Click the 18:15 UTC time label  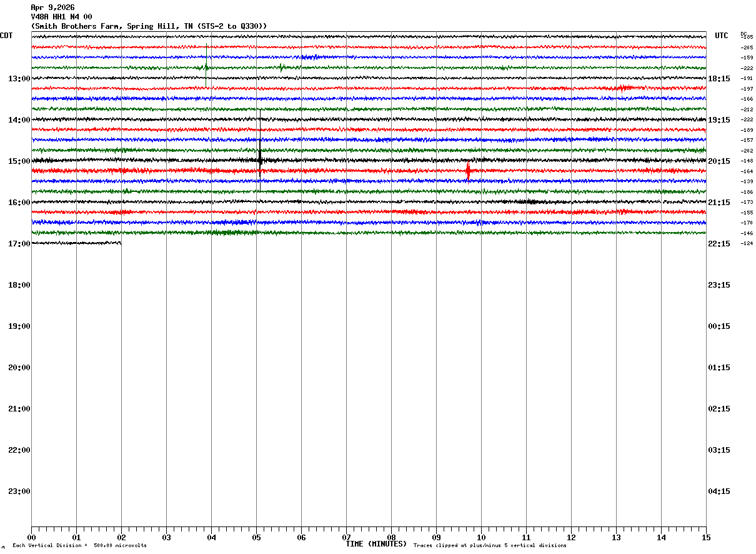(x=719, y=79)
